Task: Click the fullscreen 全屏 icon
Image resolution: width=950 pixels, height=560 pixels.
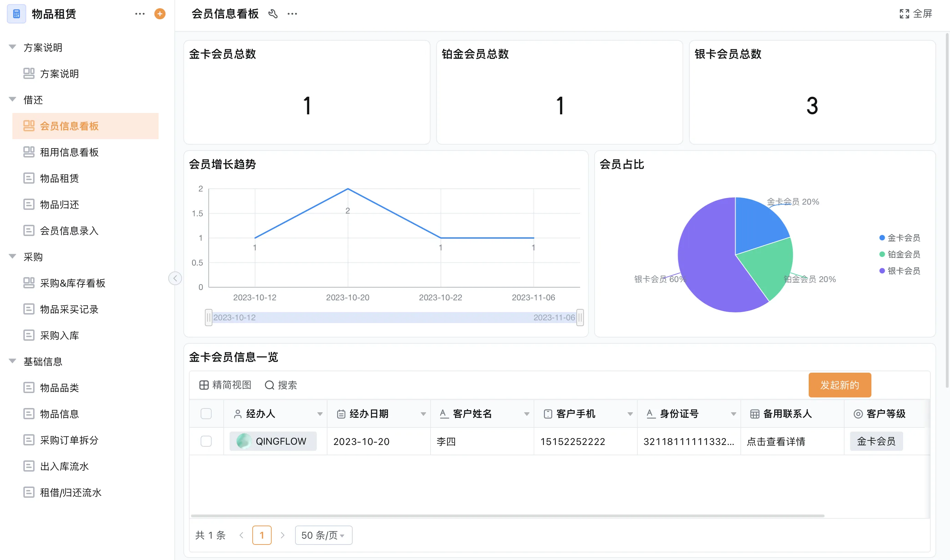Action: point(904,14)
